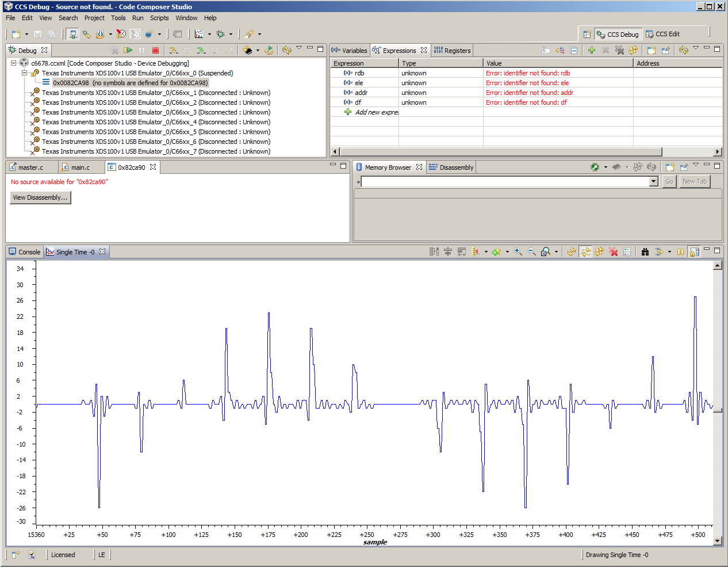The height and width of the screenshot is (568, 728).
Task: Click the red X icon on graph toolbar
Action: pyautogui.click(x=614, y=252)
